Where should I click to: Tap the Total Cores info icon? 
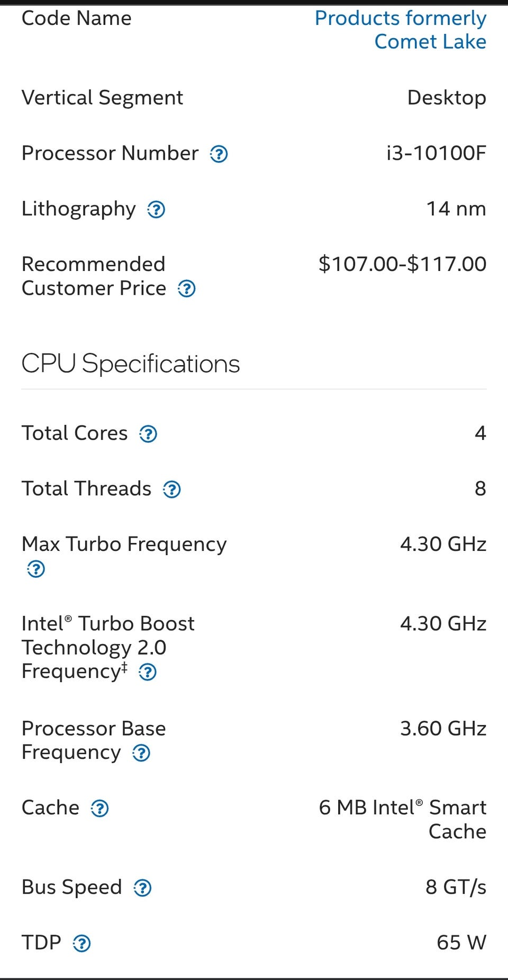point(148,434)
